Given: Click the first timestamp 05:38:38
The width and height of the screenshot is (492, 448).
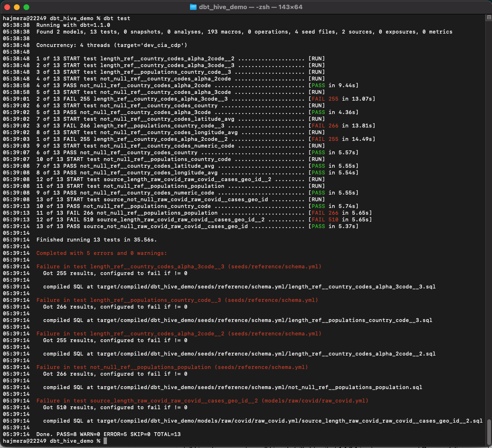Looking at the screenshot, I should (14, 25).
